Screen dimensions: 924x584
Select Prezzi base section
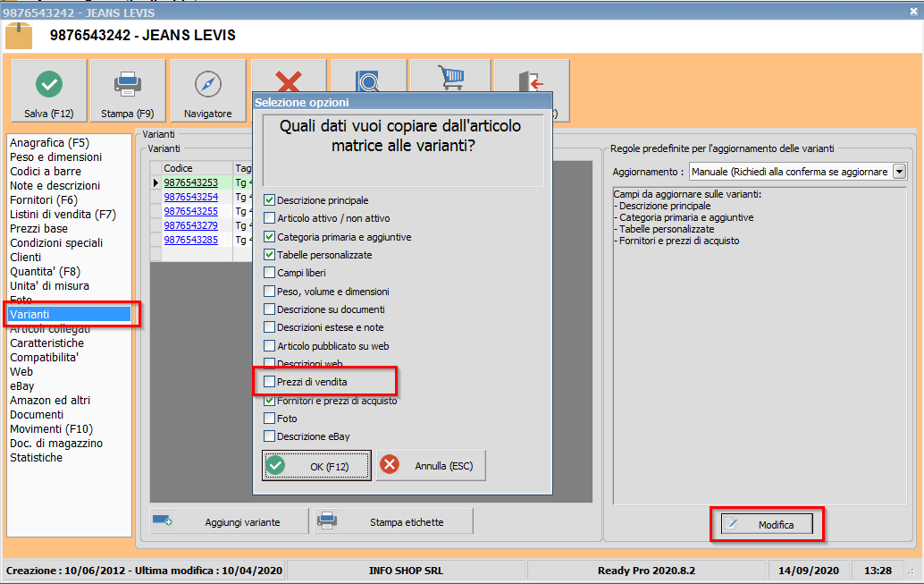point(39,228)
